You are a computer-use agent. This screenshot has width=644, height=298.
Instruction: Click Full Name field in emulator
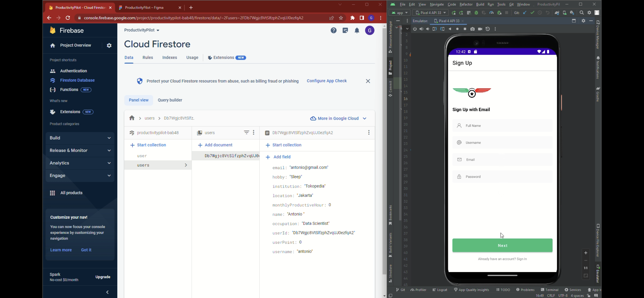coord(502,126)
